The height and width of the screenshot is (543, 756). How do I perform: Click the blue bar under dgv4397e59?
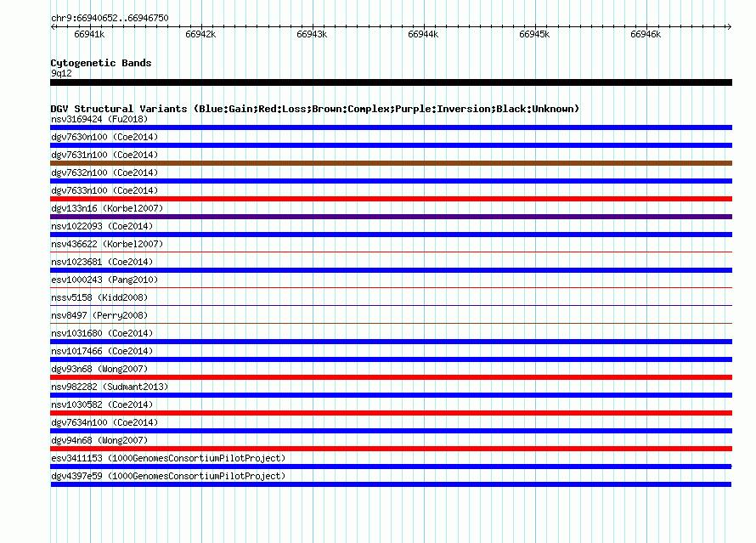pos(391,484)
